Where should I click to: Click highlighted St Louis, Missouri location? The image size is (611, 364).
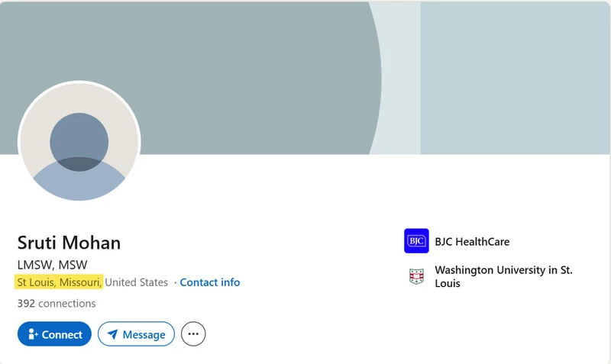(60, 282)
